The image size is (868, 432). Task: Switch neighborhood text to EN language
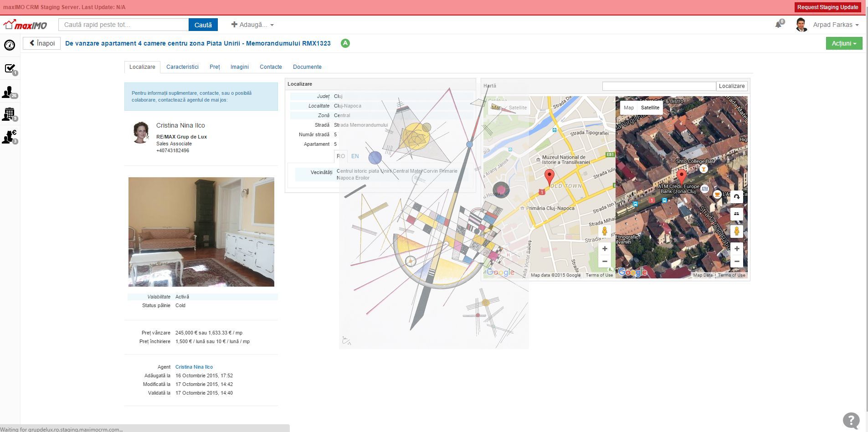355,156
